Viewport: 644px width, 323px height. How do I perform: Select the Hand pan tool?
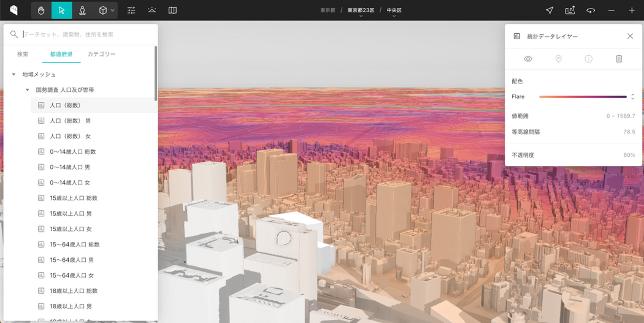click(41, 10)
